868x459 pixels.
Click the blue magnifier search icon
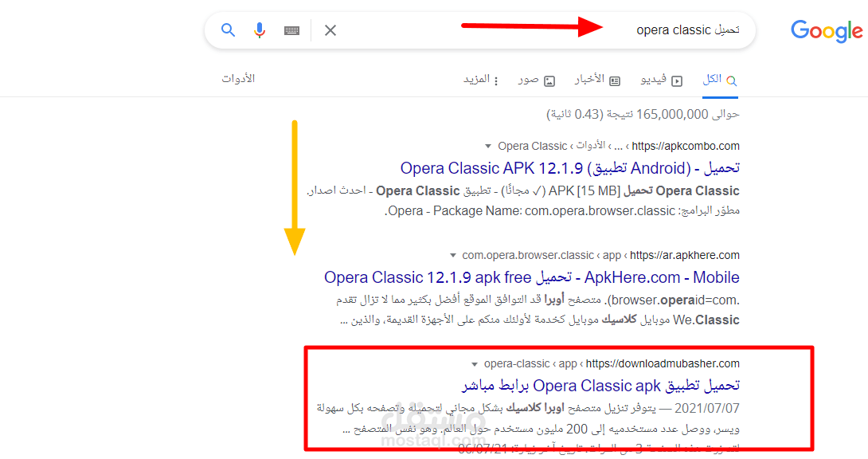pyautogui.click(x=228, y=30)
